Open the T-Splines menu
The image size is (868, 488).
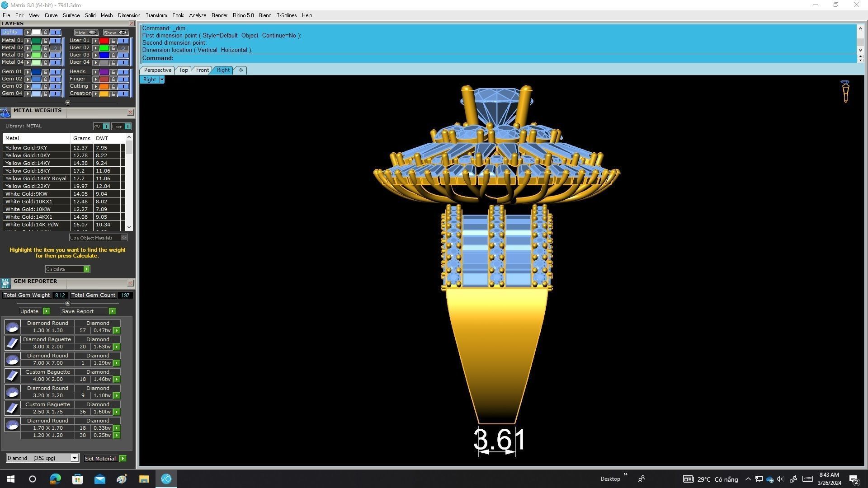(286, 15)
